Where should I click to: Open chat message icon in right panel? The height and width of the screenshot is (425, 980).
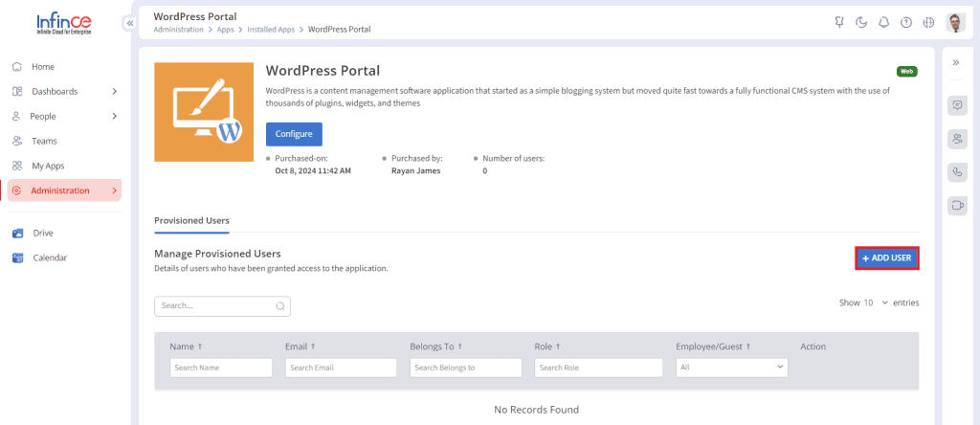point(957,105)
